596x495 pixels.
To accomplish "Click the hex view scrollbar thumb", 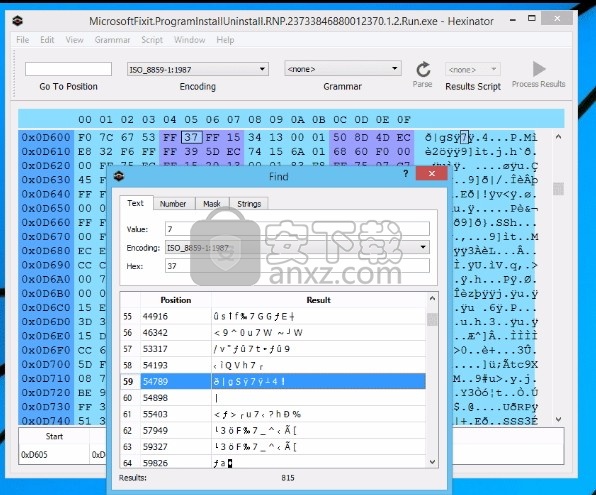I will click(558, 189).
